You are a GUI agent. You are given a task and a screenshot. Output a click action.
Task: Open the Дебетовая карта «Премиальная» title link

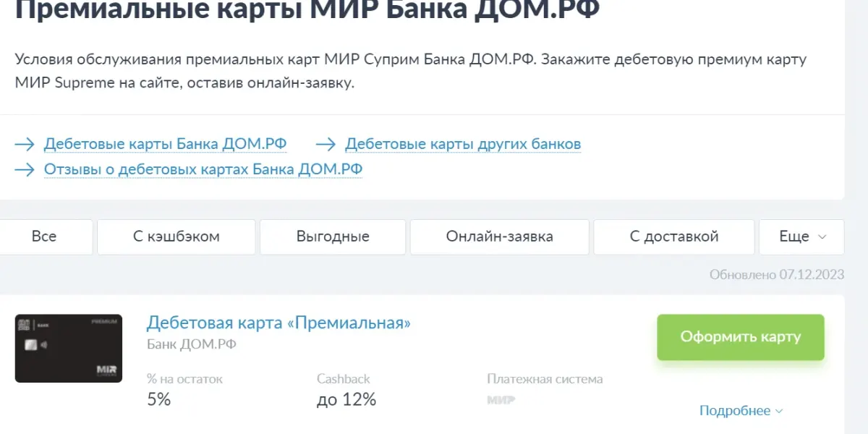tap(278, 323)
